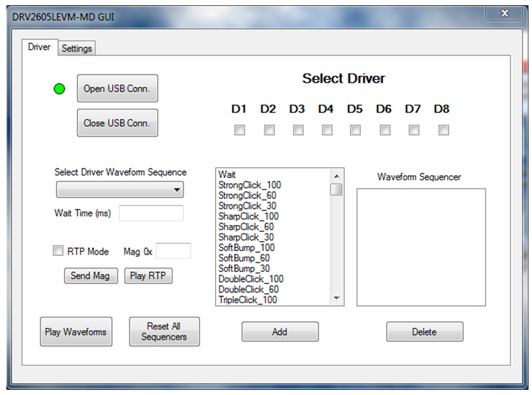532x395 pixels.
Task: Close the DRV2605LEVM-MD GUI window
Action: coord(505,14)
